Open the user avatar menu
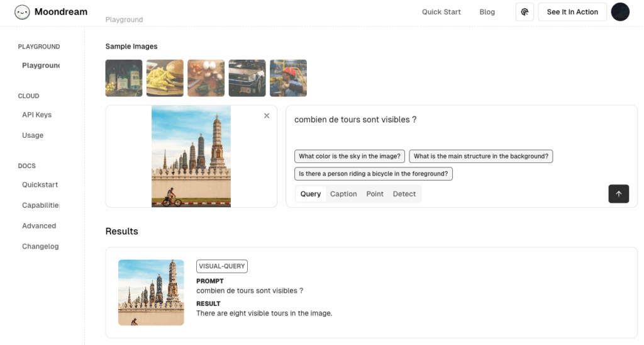The height and width of the screenshot is (345, 644). pyautogui.click(x=620, y=12)
